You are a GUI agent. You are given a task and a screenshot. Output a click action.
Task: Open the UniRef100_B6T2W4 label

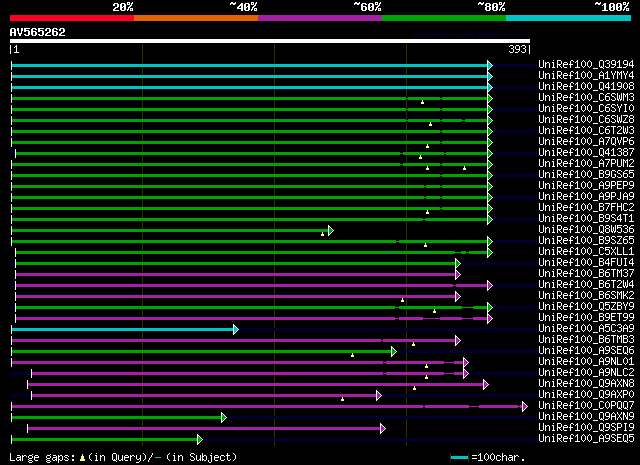point(586,285)
